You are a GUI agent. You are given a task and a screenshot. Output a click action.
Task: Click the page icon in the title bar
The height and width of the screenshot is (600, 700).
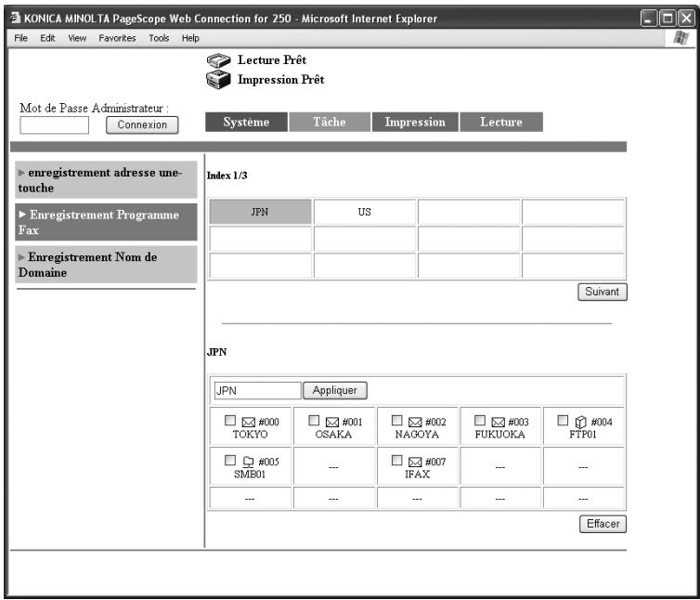click(x=16, y=18)
